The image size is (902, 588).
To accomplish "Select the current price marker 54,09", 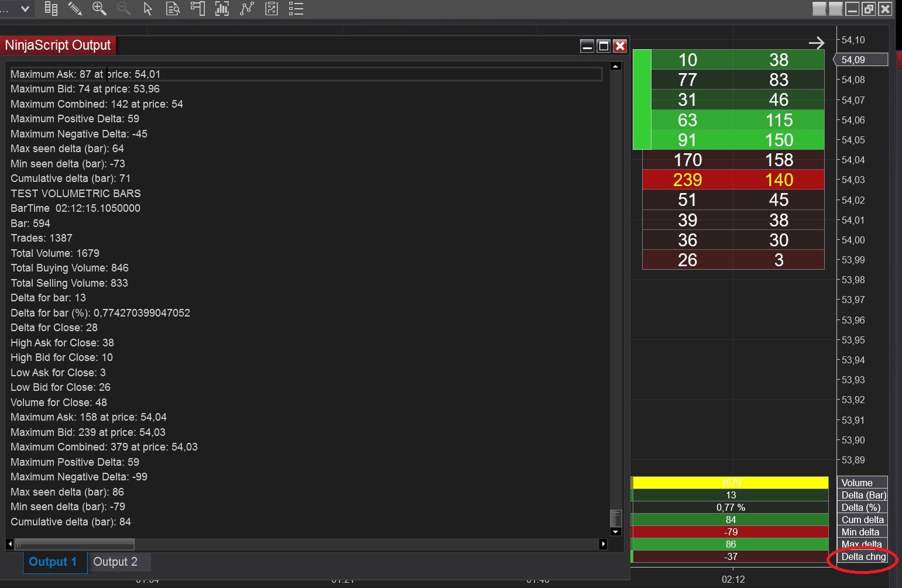I will click(860, 60).
